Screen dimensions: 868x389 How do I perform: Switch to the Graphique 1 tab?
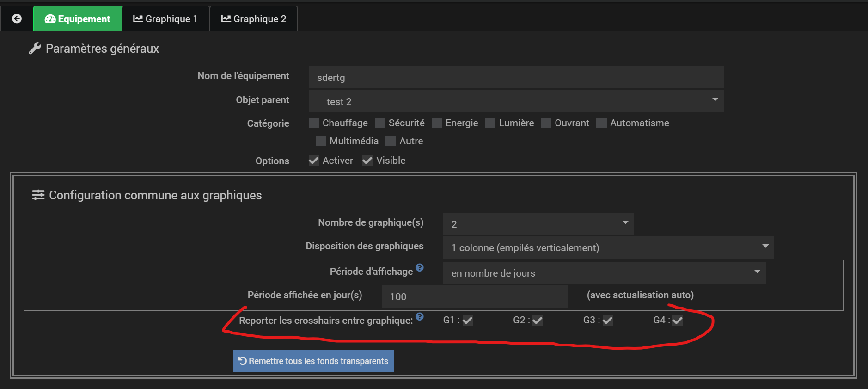point(165,19)
